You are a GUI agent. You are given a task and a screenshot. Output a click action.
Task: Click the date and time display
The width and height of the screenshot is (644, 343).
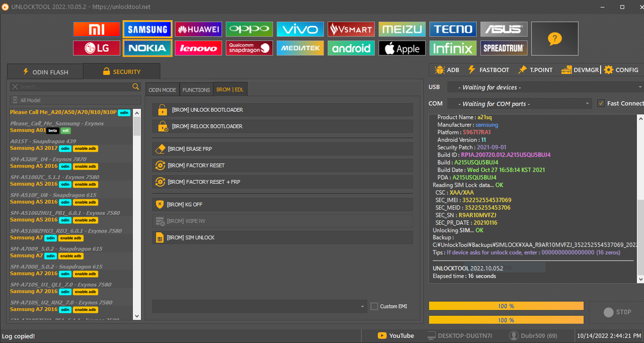[x=609, y=335]
